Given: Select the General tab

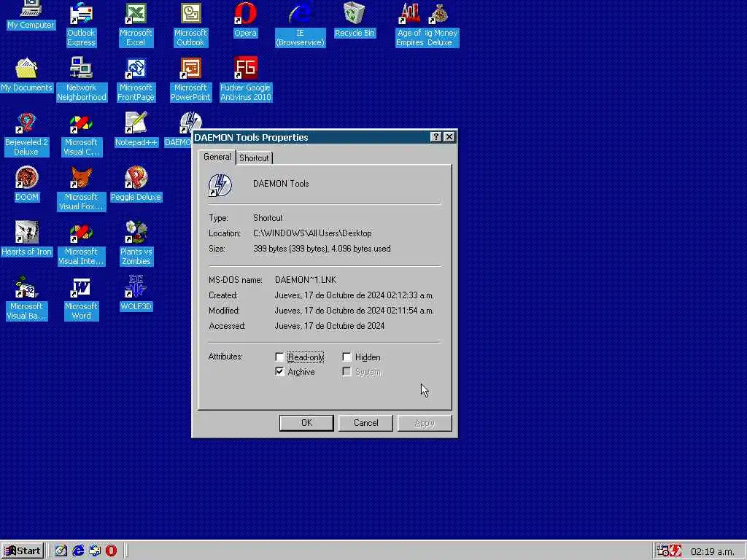Looking at the screenshot, I should point(217,157).
